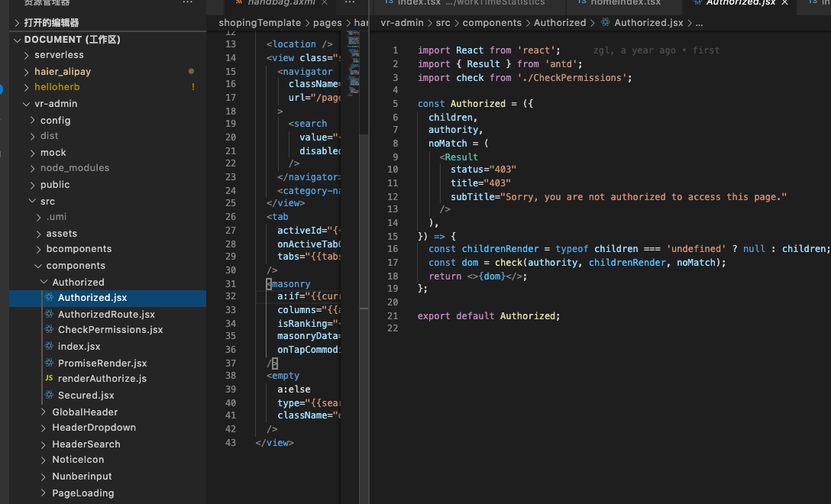Expand the HeaderDropdown folder
The image size is (831, 504).
tap(44, 428)
